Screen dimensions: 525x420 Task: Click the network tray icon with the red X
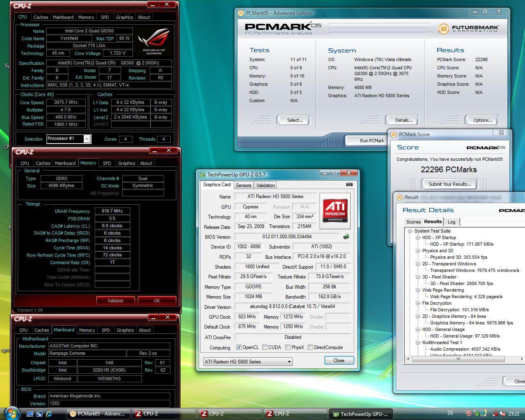point(495,413)
